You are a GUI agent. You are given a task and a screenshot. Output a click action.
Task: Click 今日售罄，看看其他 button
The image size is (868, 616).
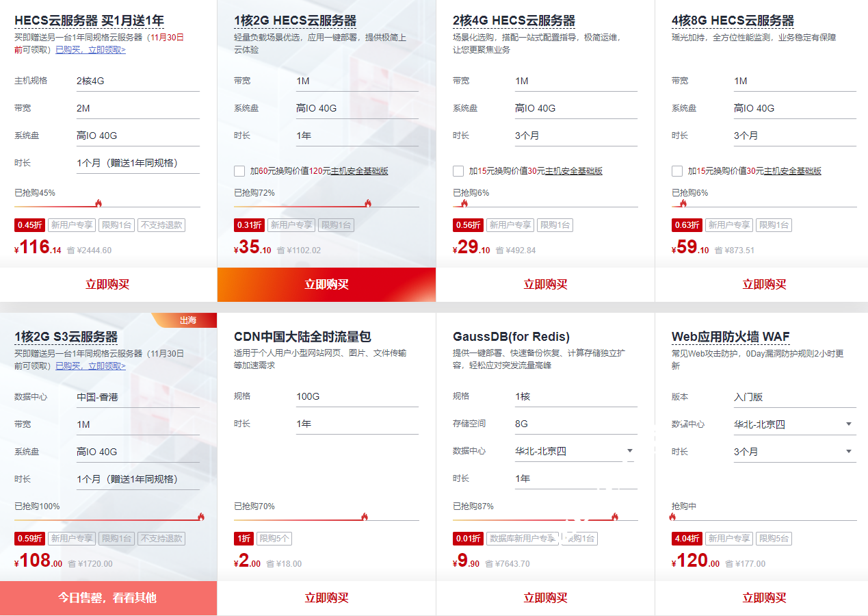(107, 598)
